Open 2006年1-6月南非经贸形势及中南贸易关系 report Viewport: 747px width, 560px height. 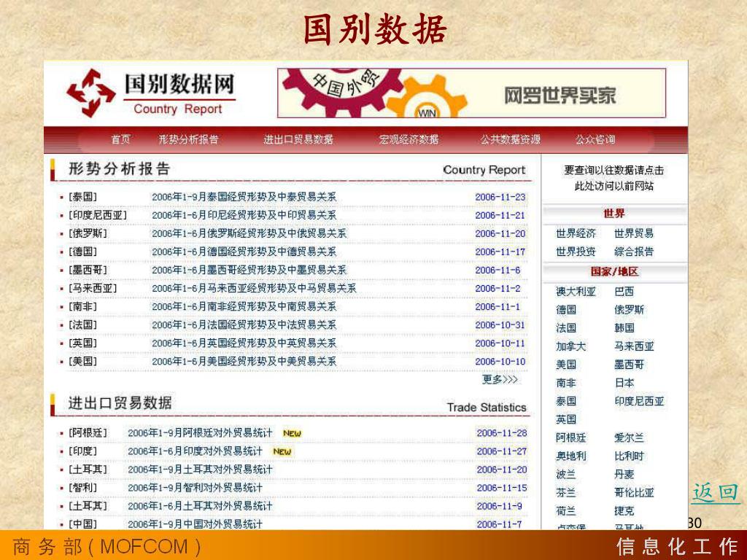click(x=244, y=307)
